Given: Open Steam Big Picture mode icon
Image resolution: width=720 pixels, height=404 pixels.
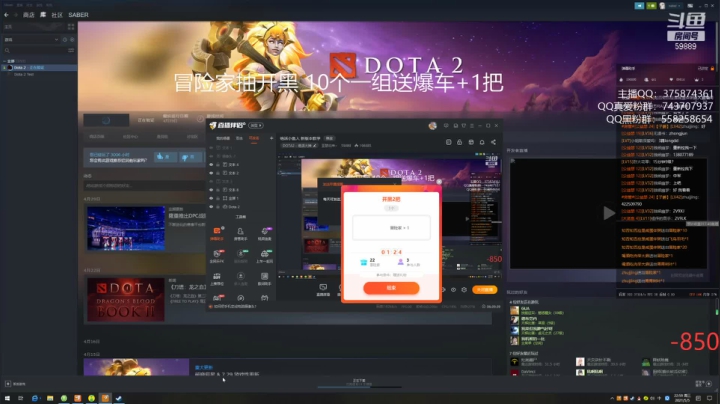Looking at the screenshot, I should pos(690,6).
